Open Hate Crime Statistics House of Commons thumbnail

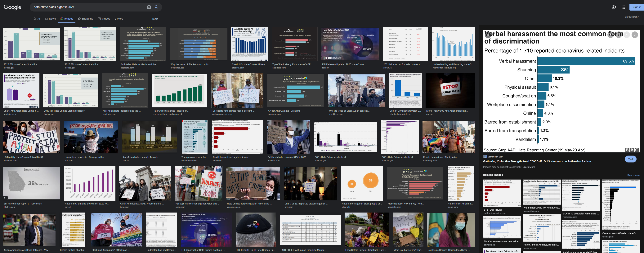point(180,91)
